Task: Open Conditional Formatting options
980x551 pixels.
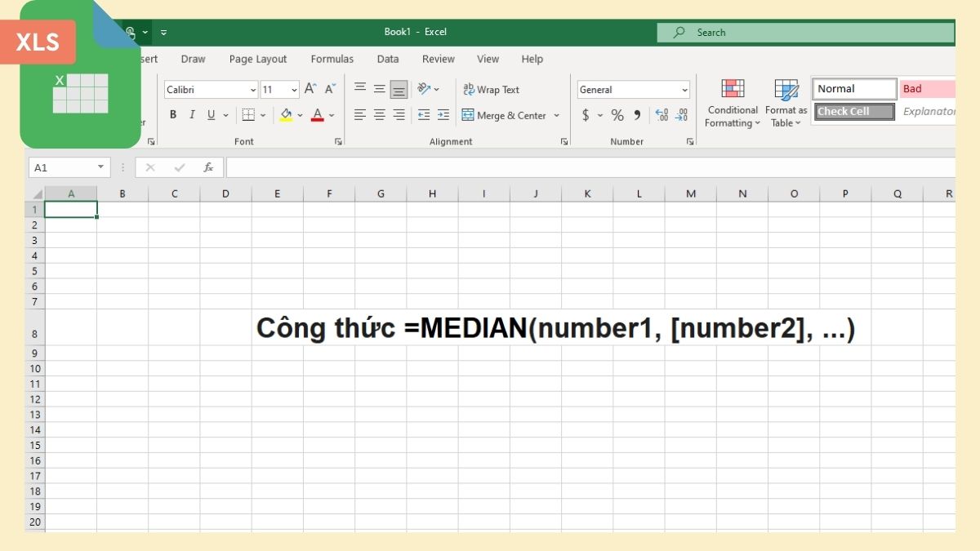Action: [732, 102]
